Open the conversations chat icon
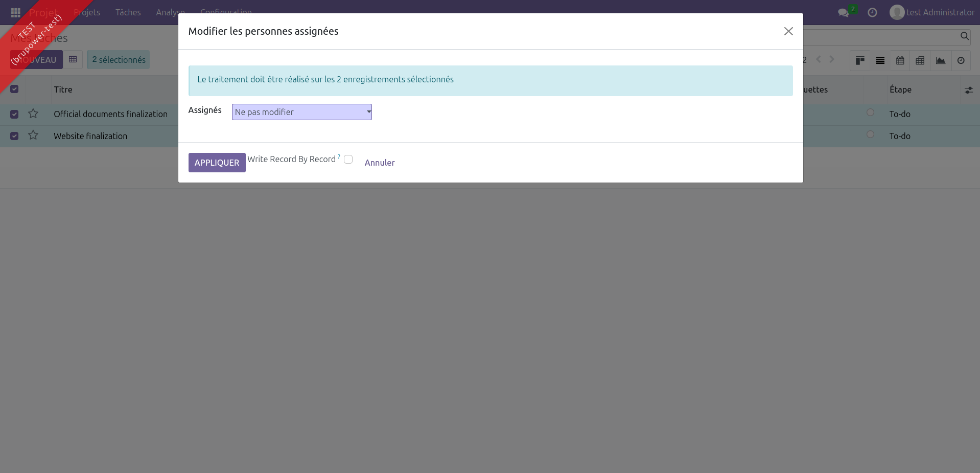980x473 pixels. 843,13
